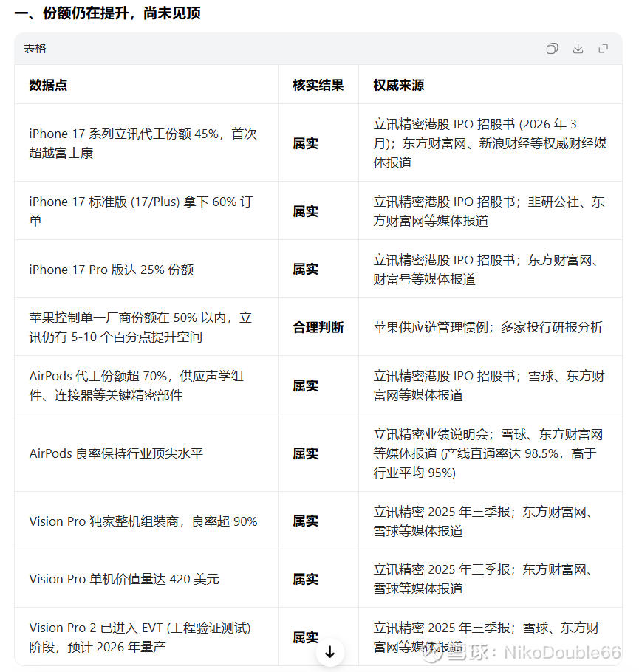Click the AirPods 良率保持行业顶尖水平 cell

coord(146,453)
